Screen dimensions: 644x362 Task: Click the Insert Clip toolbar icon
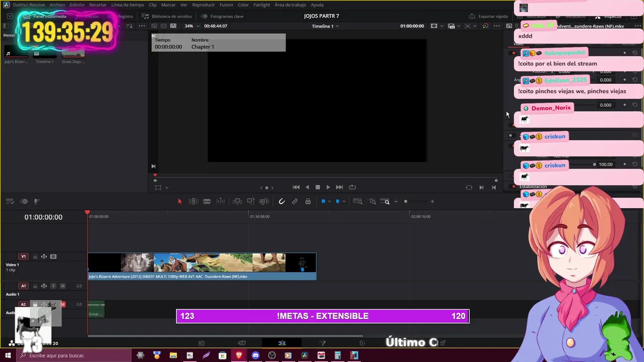tap(237, 202)
